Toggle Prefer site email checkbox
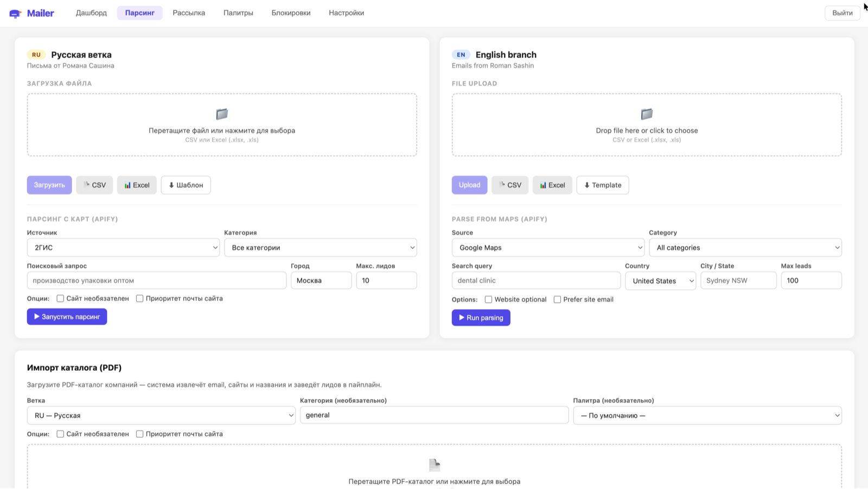The height and width of the screenshot is (489, 868). coord(557,299)
